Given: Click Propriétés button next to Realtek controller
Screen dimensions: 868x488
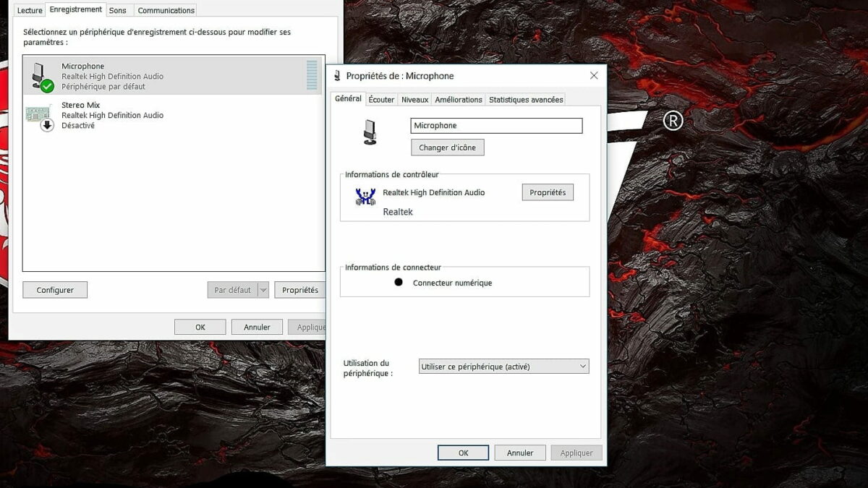Looking at the screenshot, I should pos(548,192).
